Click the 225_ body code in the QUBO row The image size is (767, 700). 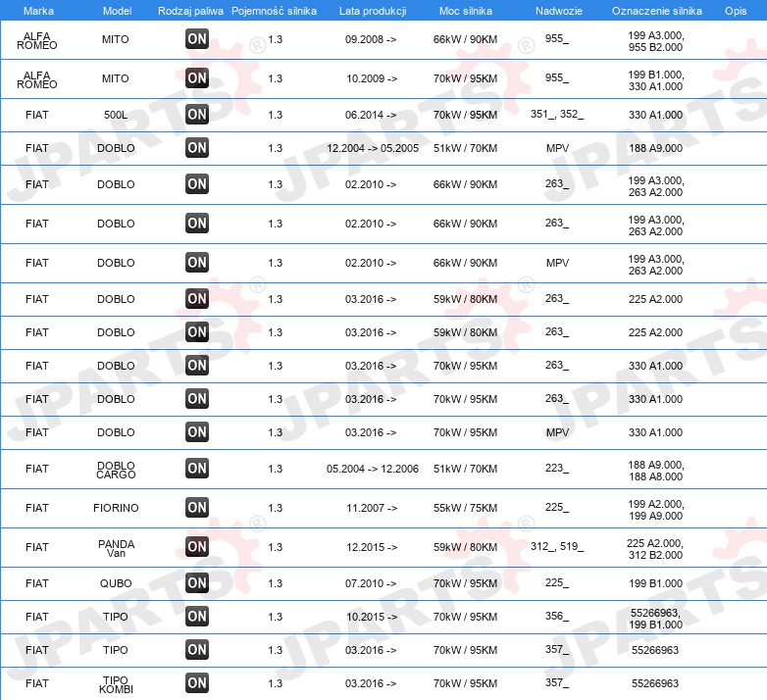point(557,582)
